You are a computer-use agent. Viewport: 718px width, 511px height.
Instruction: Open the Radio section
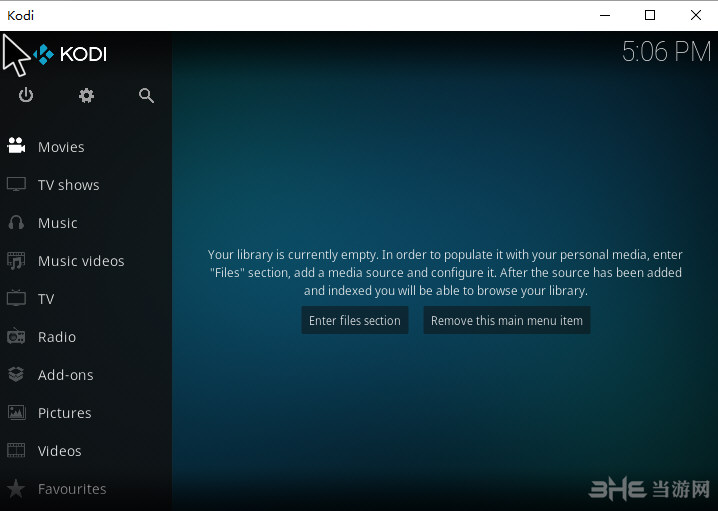click(86, 337)
